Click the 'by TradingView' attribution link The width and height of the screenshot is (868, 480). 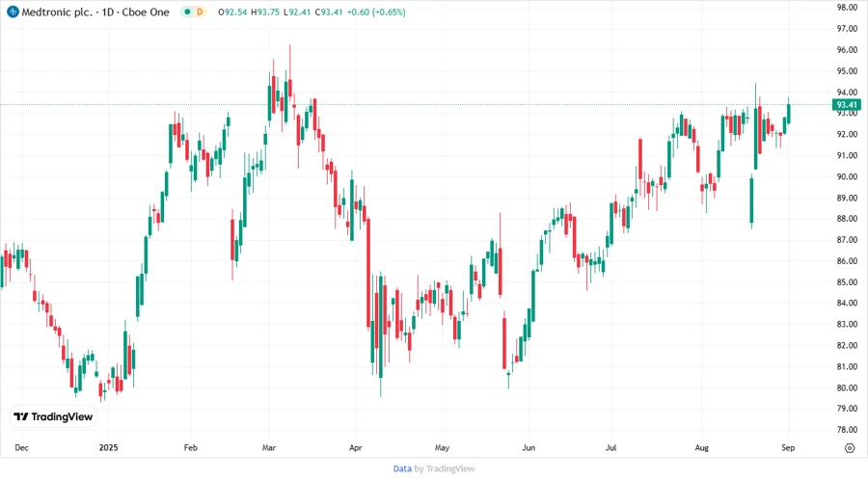click(445, 469)
